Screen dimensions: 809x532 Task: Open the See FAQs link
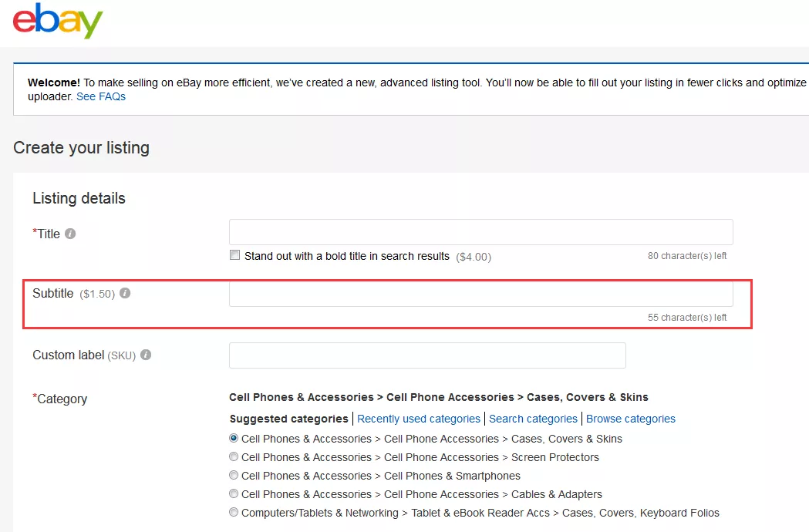click(100, 97)
